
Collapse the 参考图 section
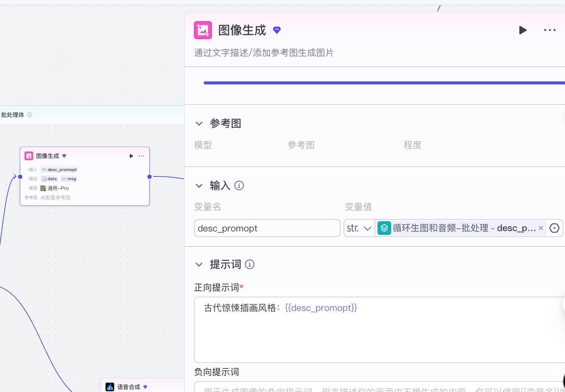coord(199,124)
